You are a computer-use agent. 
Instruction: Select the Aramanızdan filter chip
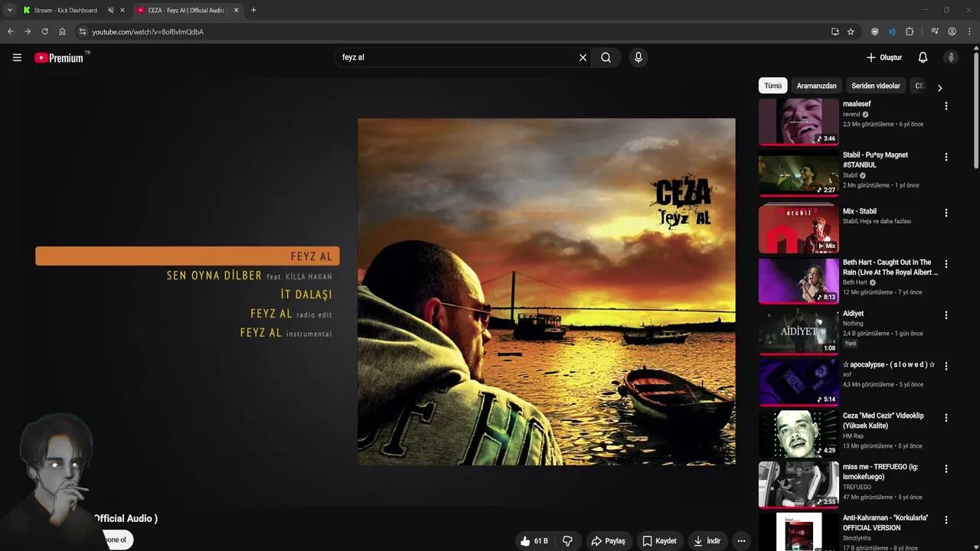[816, 86]
